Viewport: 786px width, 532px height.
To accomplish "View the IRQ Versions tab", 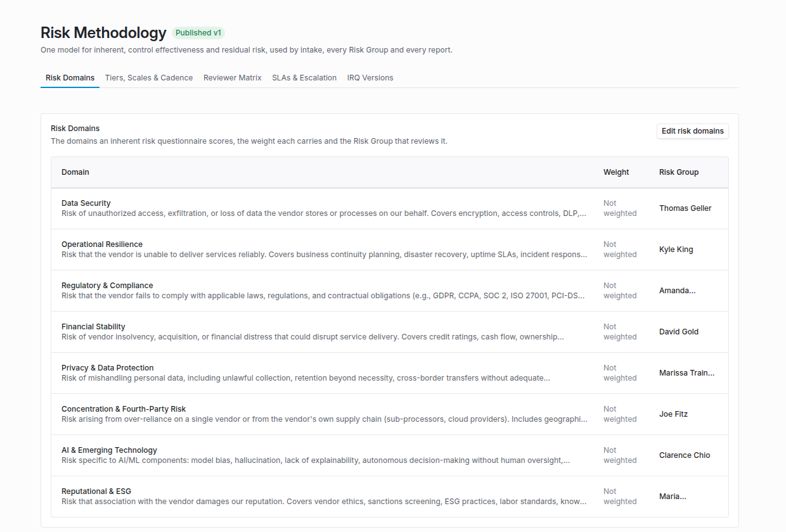I will [x=370, y=78].
